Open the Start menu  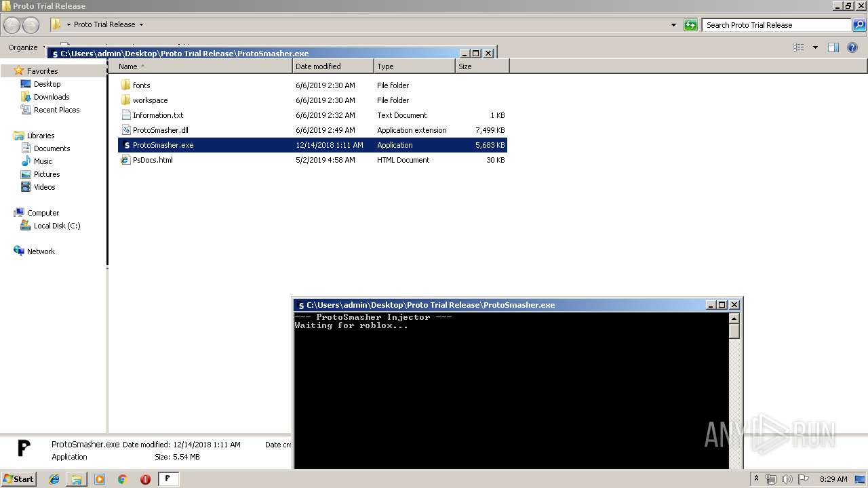coord(18,479)
